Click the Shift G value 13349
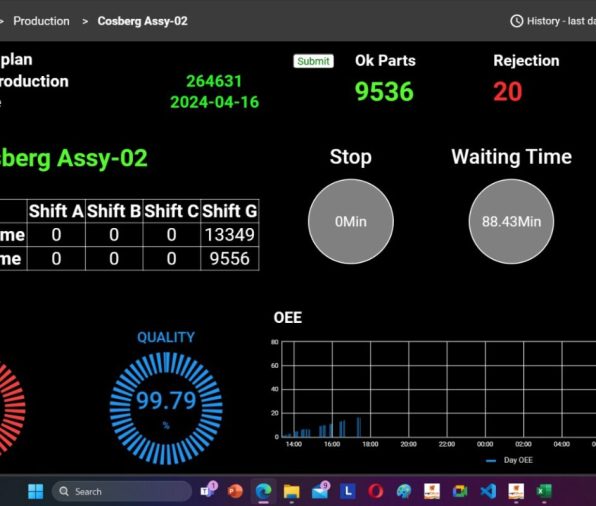The image size is (596, 506). [230, 235]
